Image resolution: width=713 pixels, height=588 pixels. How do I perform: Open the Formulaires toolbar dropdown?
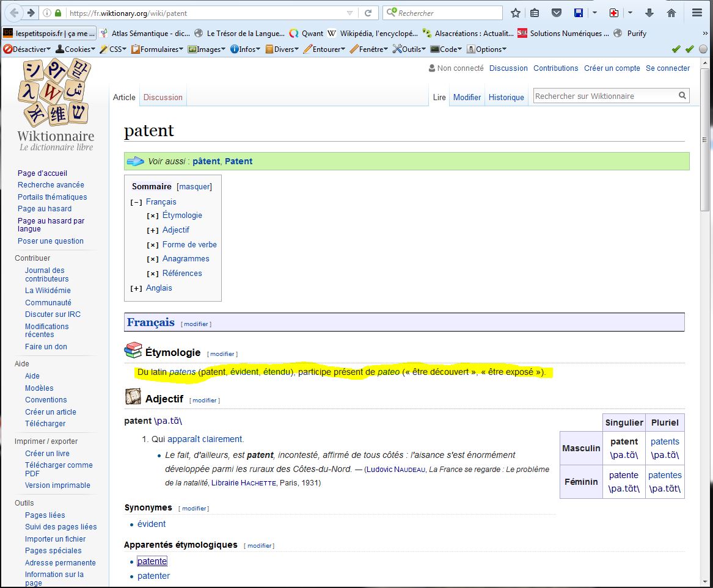pyautogui.click(x=158, y=49)
